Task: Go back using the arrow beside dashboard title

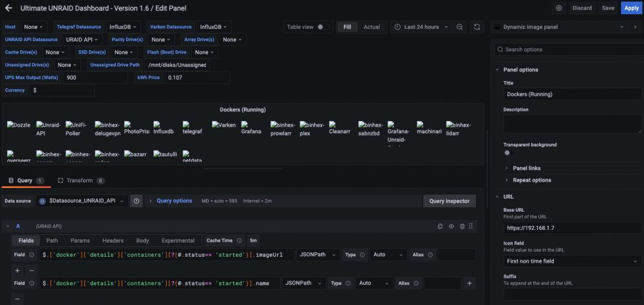Action: pyautogui.click(x=8, y=8)
